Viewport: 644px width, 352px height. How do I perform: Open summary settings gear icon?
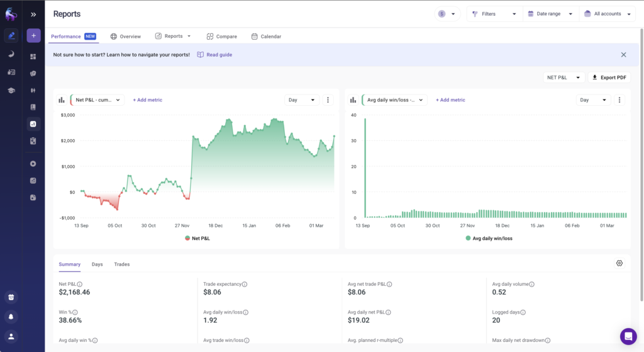[x=619, y=263]
